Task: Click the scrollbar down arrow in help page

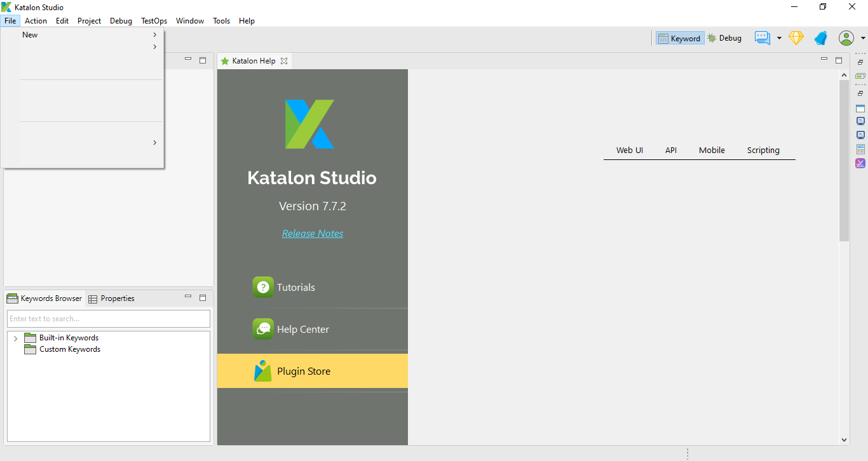Action: point(844,439)
